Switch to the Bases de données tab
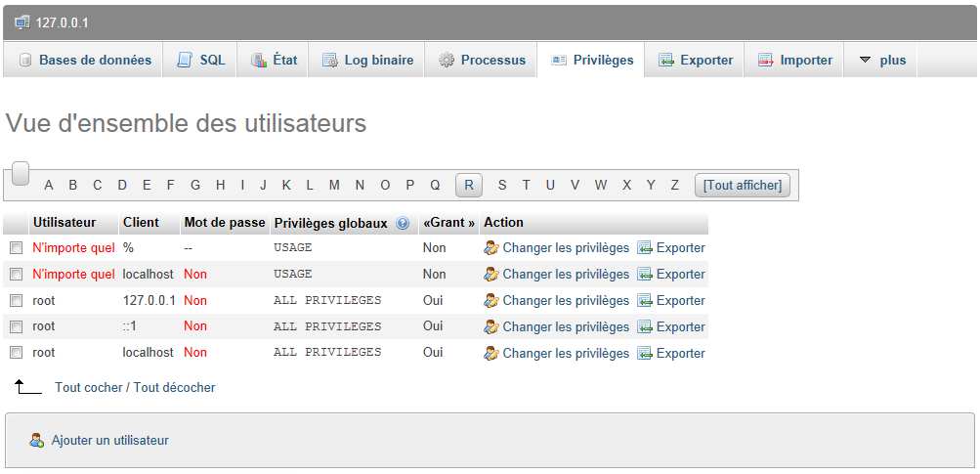The height and width of the screenshot is (474, 980). 84,61
